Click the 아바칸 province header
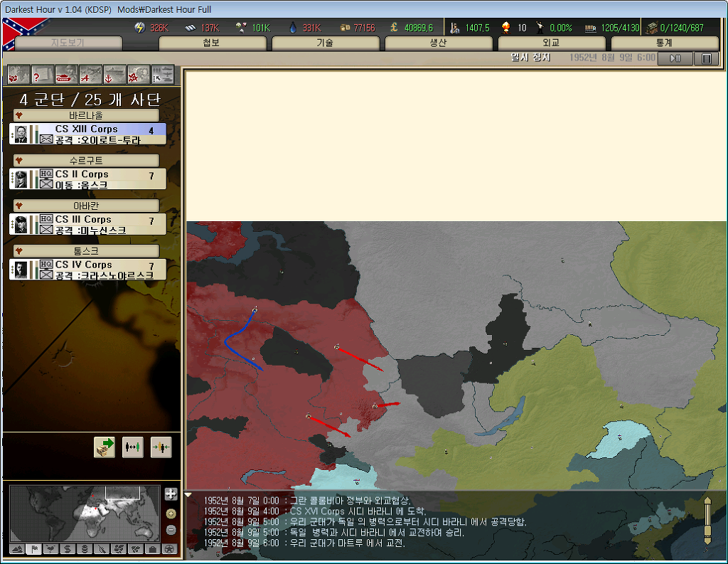Image resolution: width=728 pixels, height=564 pixels. (x=86, y=206)
